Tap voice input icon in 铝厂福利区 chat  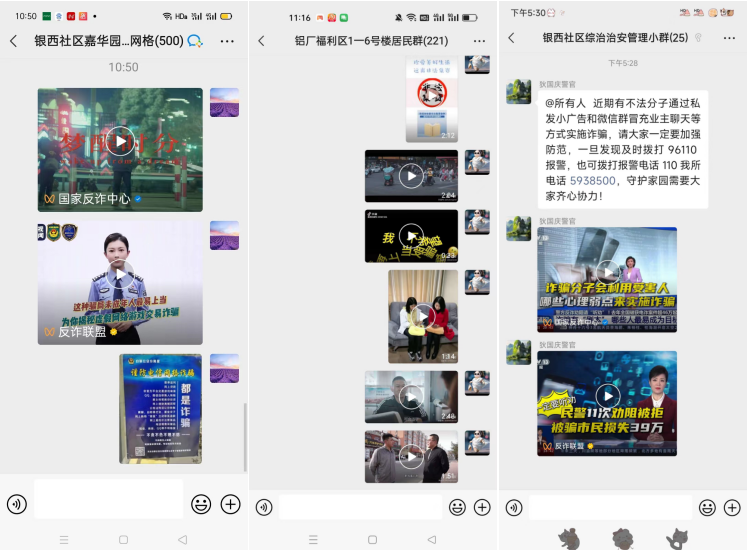(x=264, y=508)
